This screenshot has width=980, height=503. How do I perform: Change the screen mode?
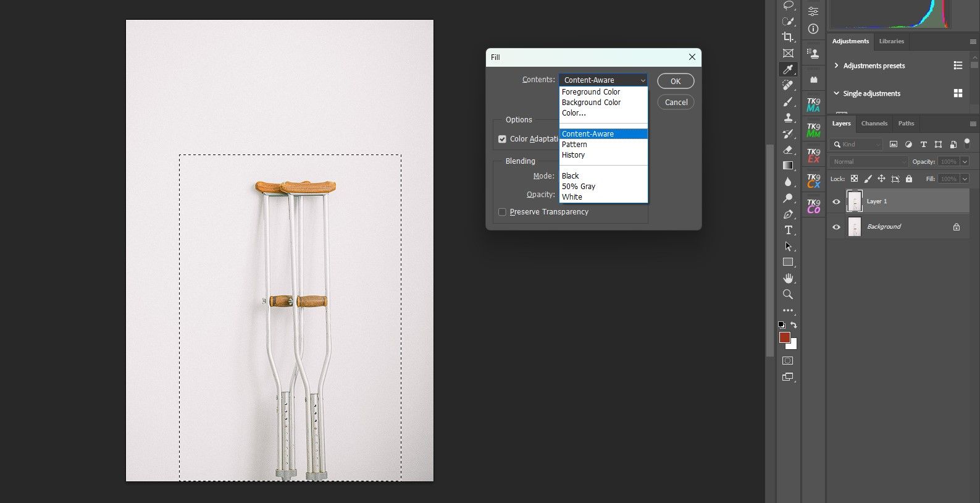click(x=788, y=377)
